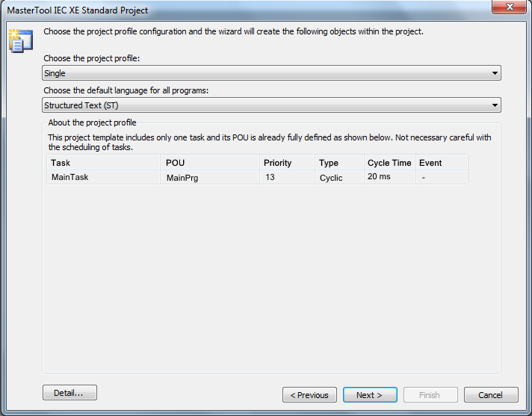The image size is (532, 416).
Task: Expand the default language dropdown arrow
Action: (495, 105)
